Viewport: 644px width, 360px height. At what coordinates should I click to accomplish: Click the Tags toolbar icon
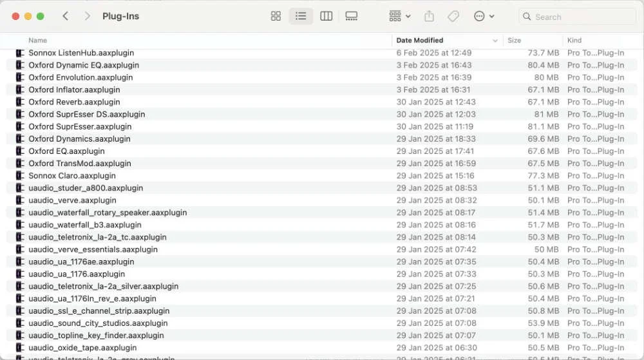(453, 16)
